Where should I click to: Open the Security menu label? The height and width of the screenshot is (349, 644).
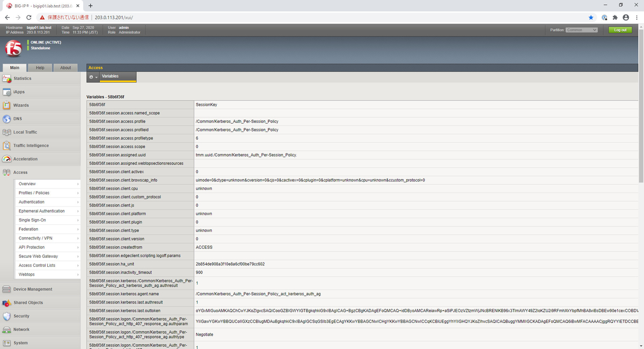click(x=21, y=316)
